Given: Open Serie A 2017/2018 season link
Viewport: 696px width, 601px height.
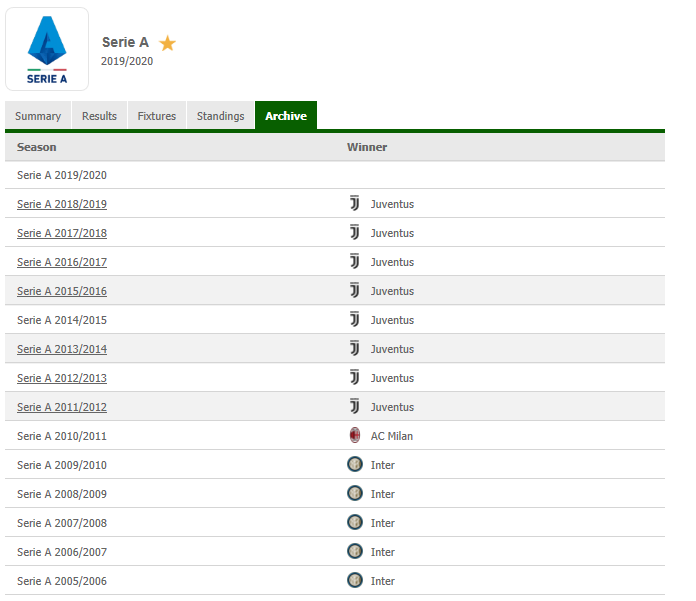Looking at the screenshot, I should pos(62,233).
